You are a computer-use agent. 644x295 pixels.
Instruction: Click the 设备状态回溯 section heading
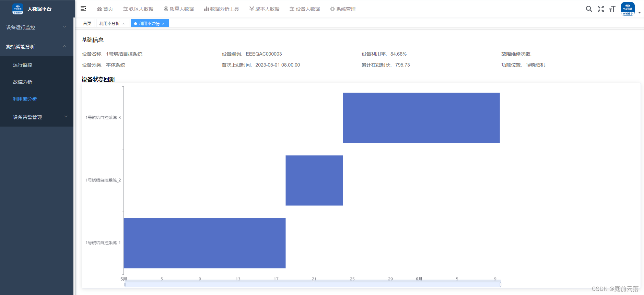98,79
